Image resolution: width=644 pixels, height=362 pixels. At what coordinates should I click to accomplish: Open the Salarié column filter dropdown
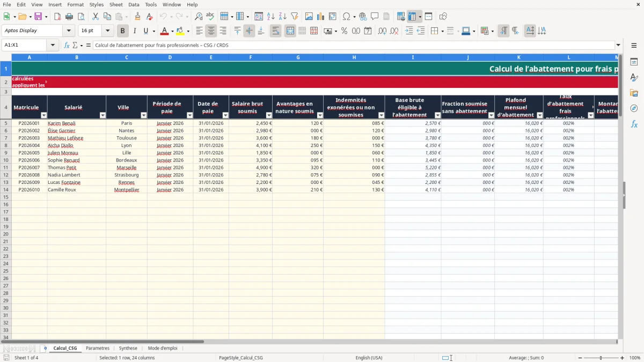103,115
